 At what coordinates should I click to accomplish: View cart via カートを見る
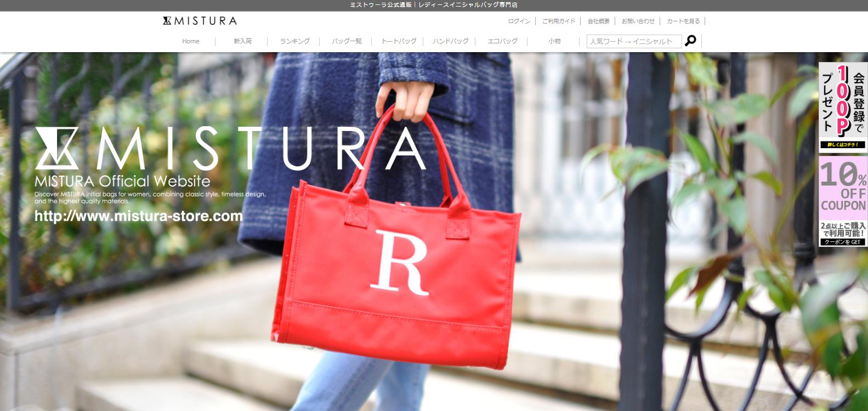[x=683, y=21]
